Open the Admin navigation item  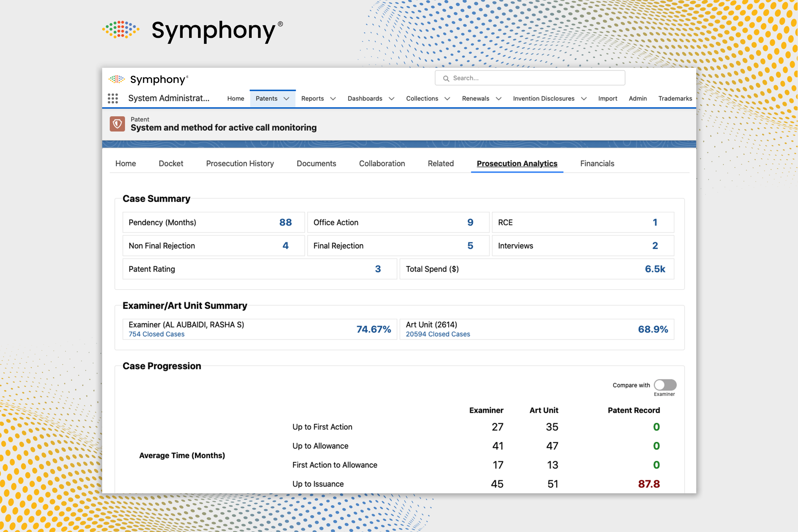638,99
